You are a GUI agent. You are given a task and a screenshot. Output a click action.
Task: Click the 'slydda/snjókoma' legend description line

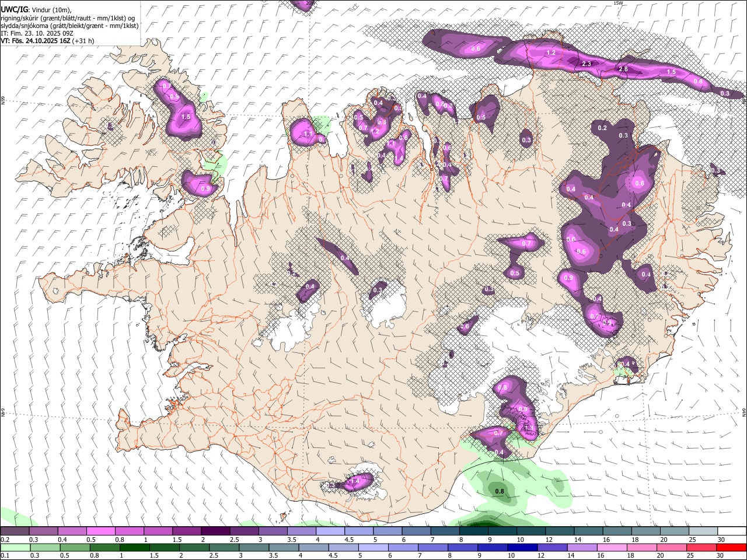69,26
